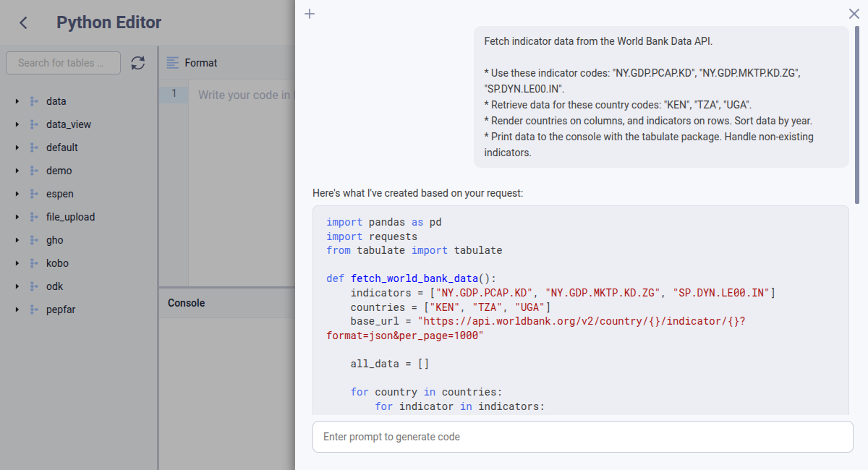868x470 pixels.
Task: Click the Format code icon
Action: click(x=172, y=63)
